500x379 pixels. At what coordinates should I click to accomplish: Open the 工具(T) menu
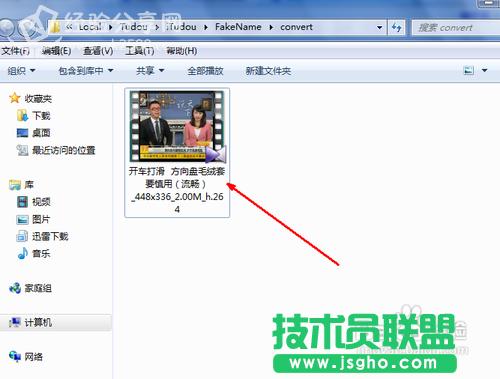[139, 51]
